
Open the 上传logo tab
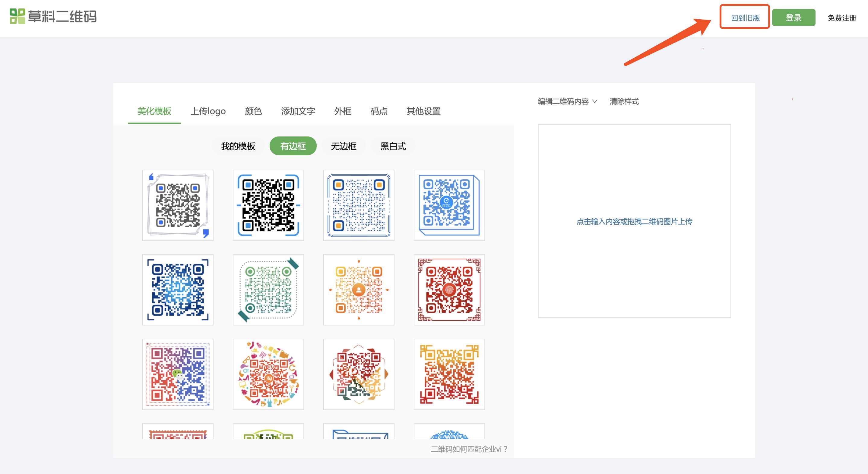208,111
